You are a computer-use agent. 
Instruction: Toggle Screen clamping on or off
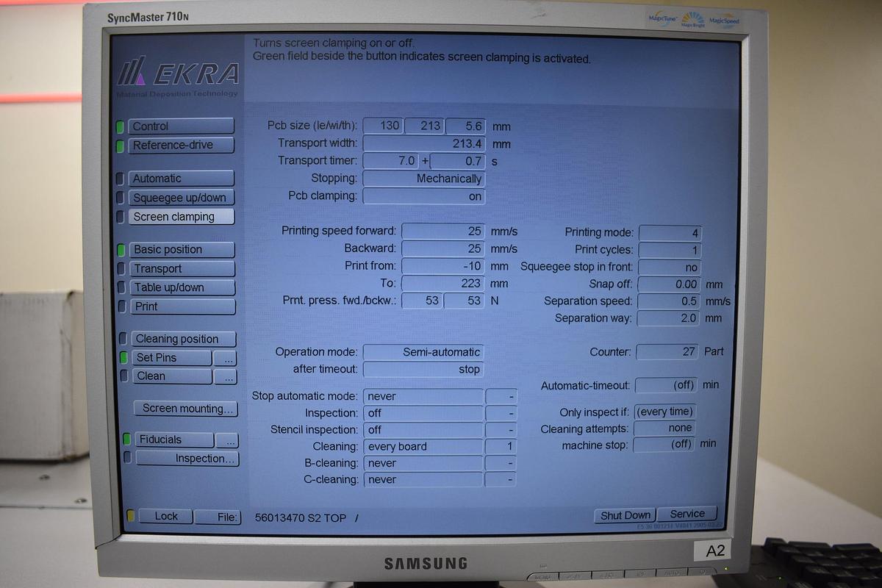[182, 217]
